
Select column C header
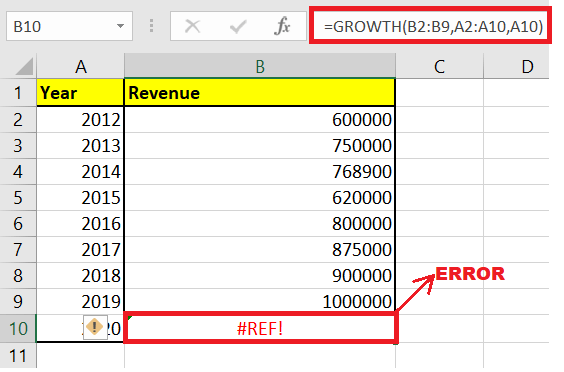click(440, 67)
